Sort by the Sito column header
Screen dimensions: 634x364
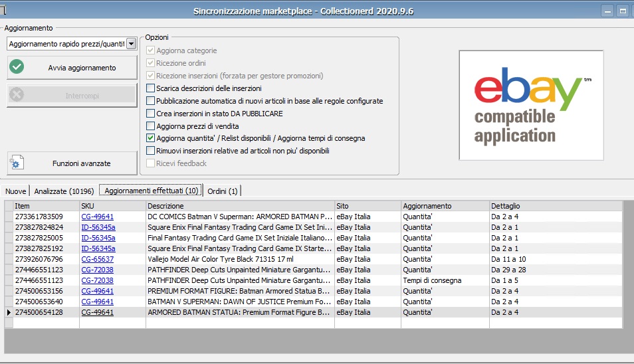click(x=368, y=206)
